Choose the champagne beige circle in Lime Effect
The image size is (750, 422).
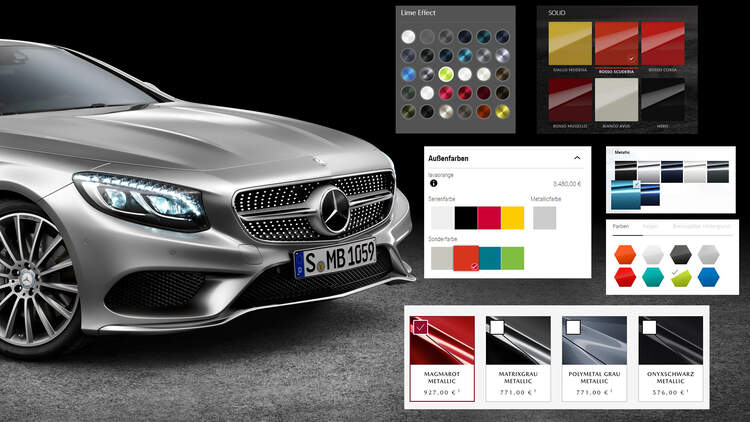446,111
